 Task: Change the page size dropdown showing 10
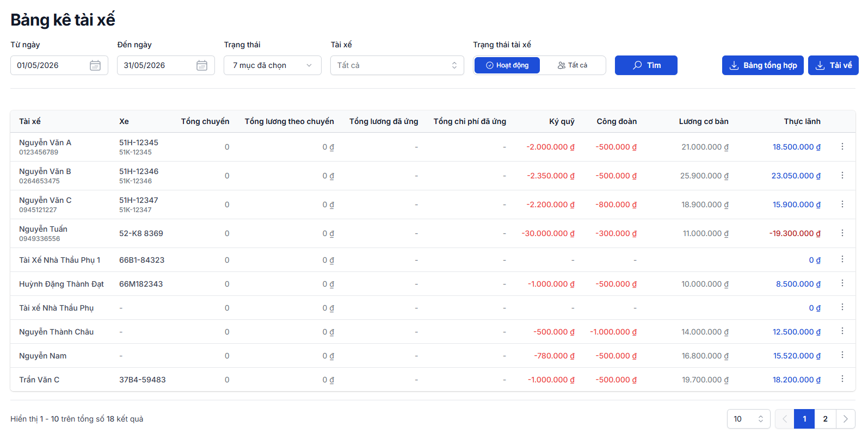(749, 419)
